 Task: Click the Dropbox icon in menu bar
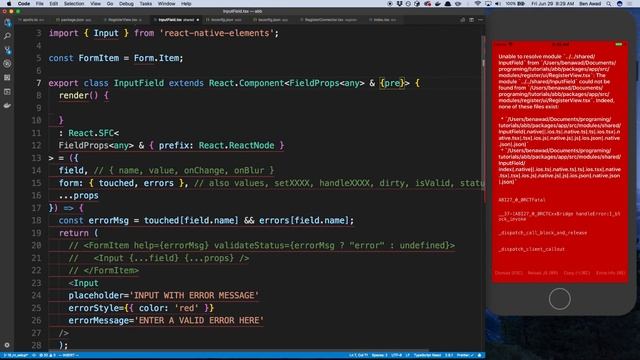tap(399, 4)
